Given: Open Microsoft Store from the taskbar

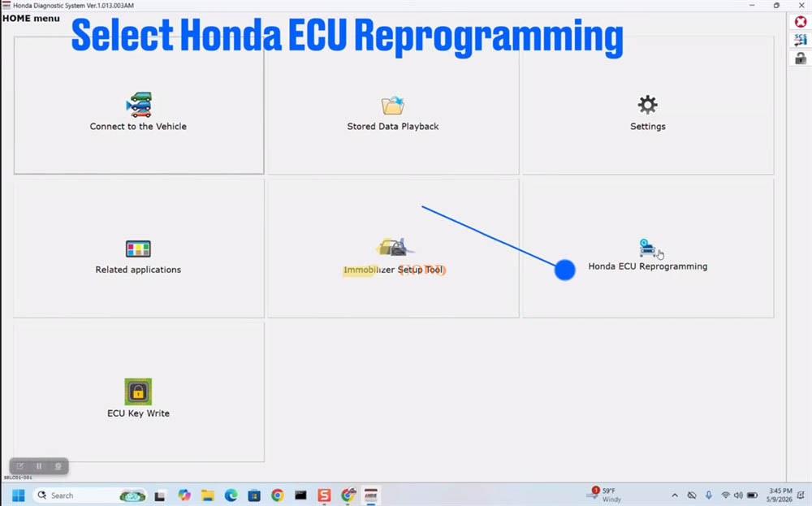Looking at the screenshot, I should pos(254,495).
